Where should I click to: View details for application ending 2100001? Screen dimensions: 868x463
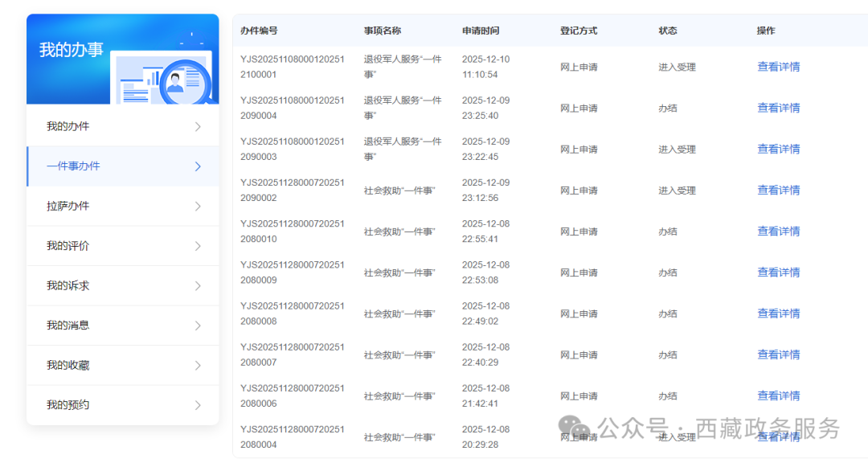tap(778, 67)
